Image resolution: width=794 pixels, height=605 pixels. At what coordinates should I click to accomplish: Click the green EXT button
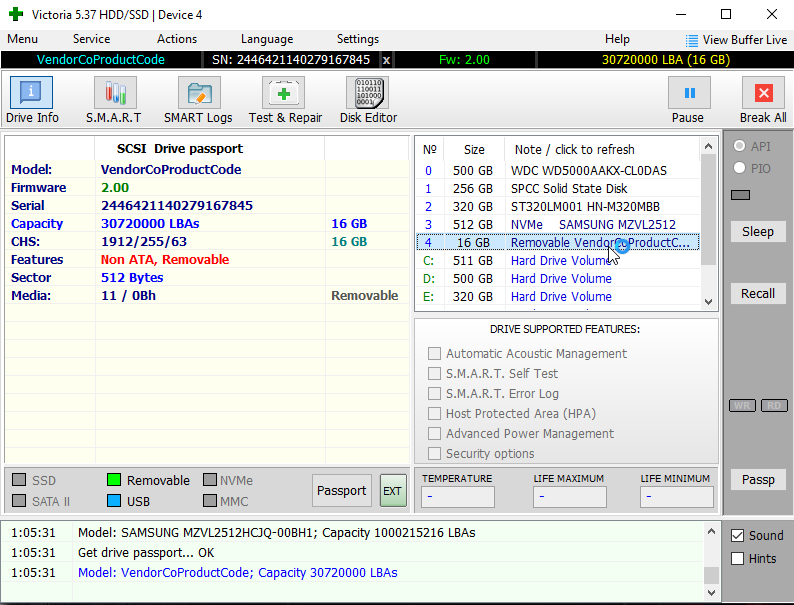pyautogui.click(x=393, y=491)
